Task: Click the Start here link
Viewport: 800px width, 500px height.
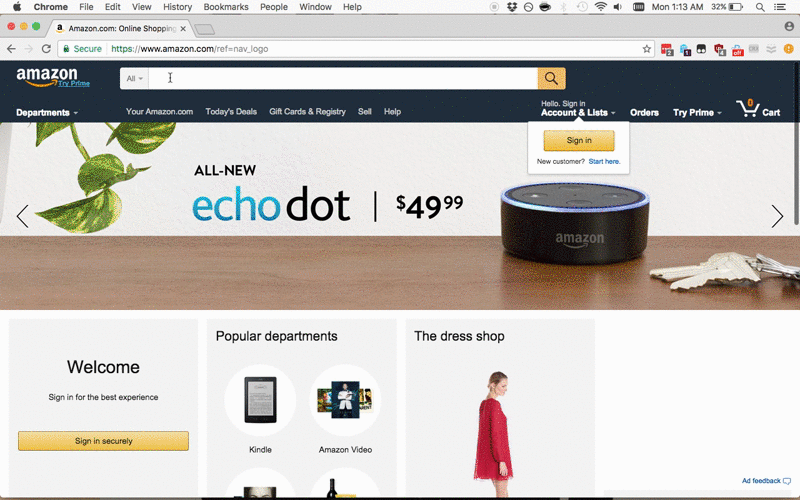Action: (x=605, y=161)
